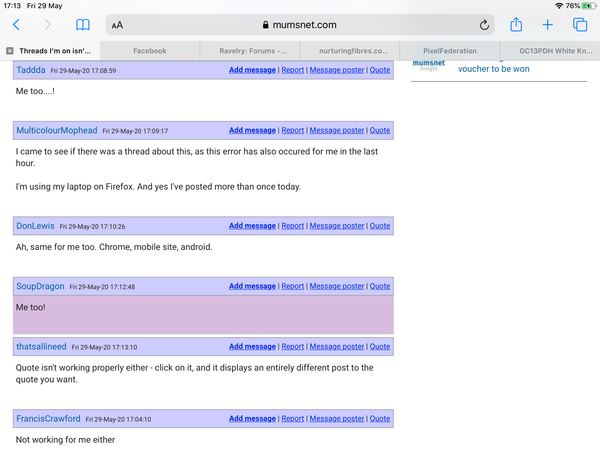Image resolution: width=600 pixels, height=450 pixels.
Task: Report FrancisCrawford's post
Action: click(x=293, y=419)
